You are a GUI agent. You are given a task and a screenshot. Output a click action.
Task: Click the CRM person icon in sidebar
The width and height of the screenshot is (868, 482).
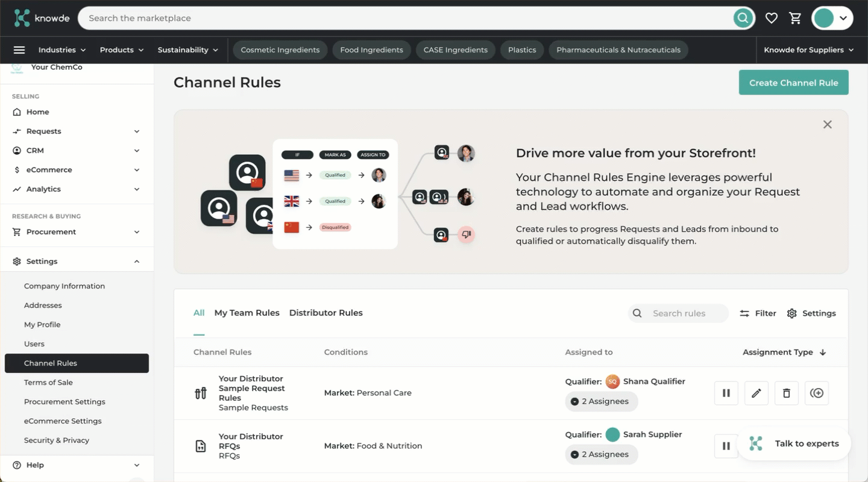[17, 151]
